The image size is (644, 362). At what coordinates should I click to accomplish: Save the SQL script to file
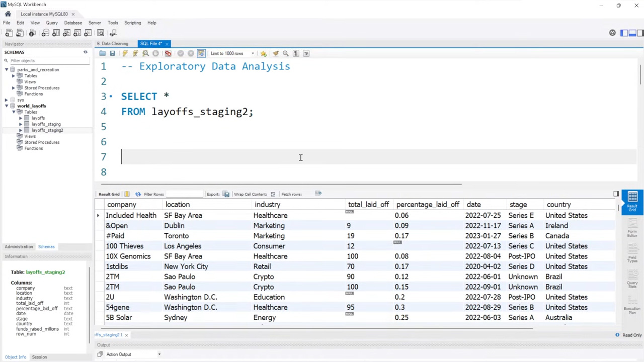tap(113, 53)
